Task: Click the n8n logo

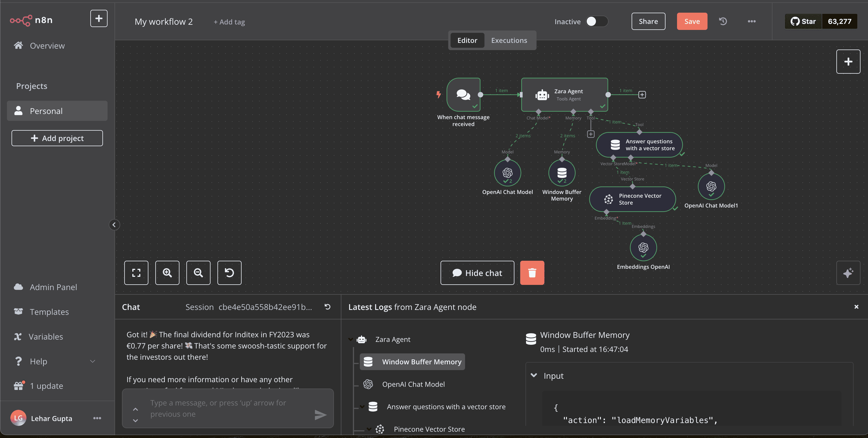Action: tap(31, 20)
